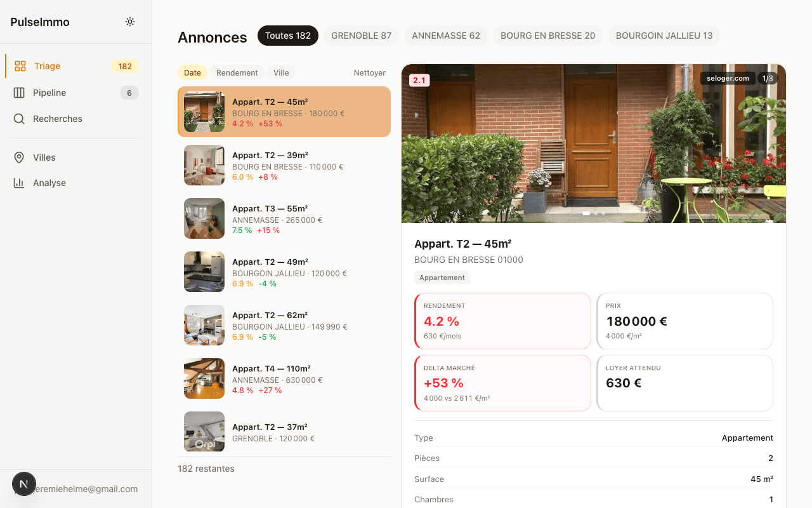The image size is (812, 508).
Task: Click the Appart. T4 — 110m² thumbnail
Action: 204,378
